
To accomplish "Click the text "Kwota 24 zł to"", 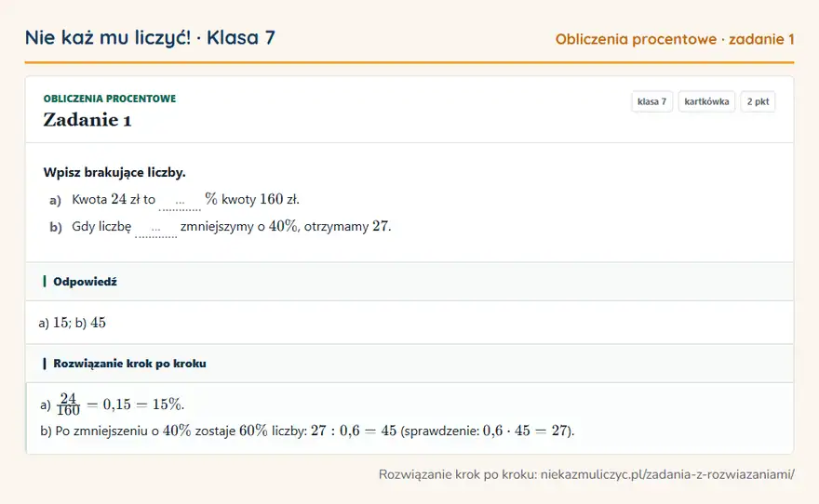I will click(114, 199).
